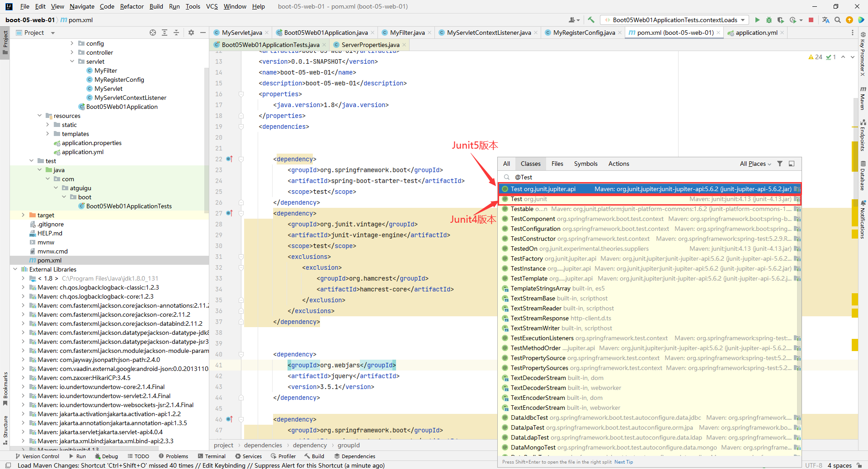Build the project using the hammer icon

click(591, 20)
